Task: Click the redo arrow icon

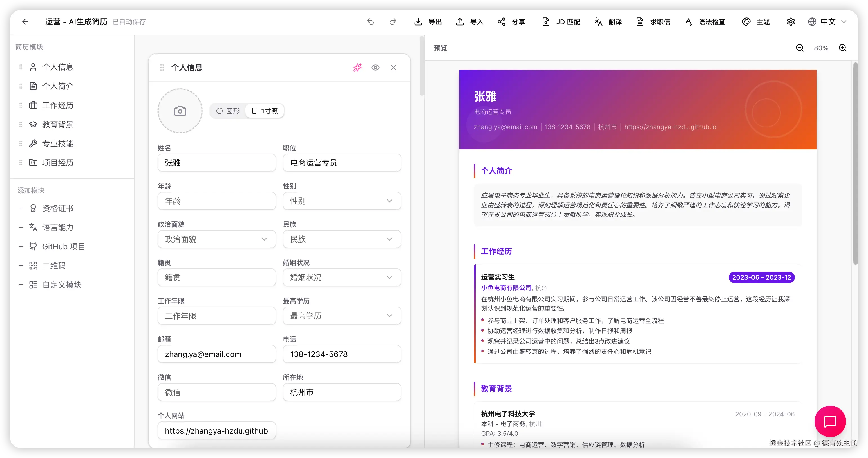Action: 393,22
